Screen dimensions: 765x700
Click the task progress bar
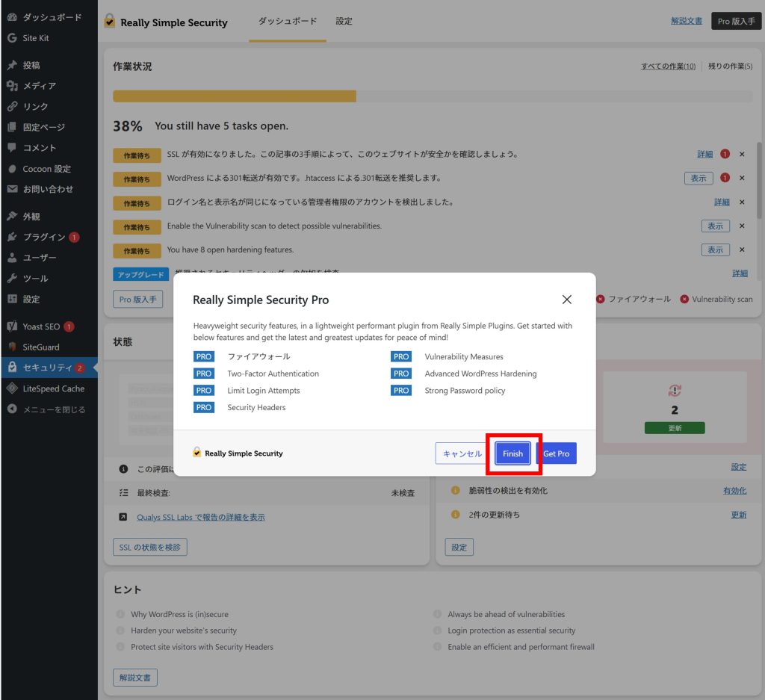click(432, 96)
